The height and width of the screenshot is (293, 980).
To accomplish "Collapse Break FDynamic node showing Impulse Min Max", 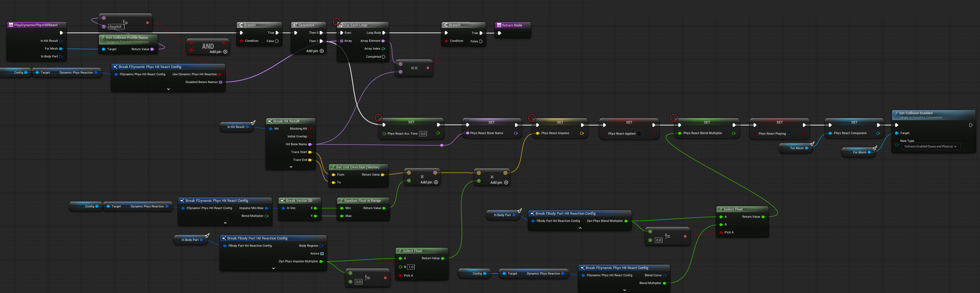I will (x=225, y=223).
